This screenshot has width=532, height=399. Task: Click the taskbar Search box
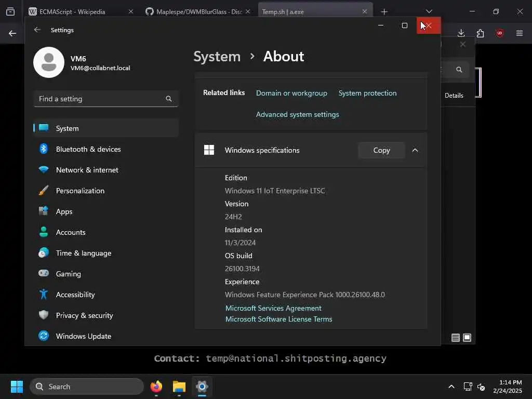pyautogui.click(x=87, y=387)
